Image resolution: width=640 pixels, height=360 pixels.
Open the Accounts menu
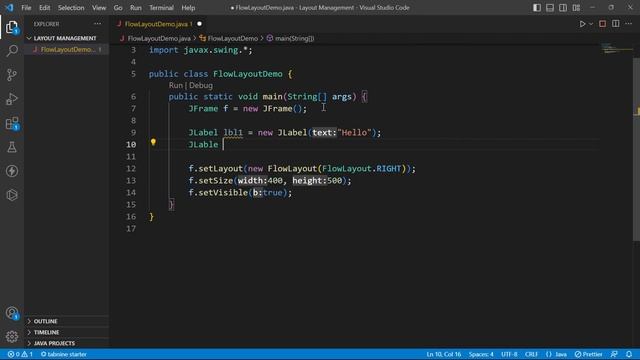click(x=12, y=313)
